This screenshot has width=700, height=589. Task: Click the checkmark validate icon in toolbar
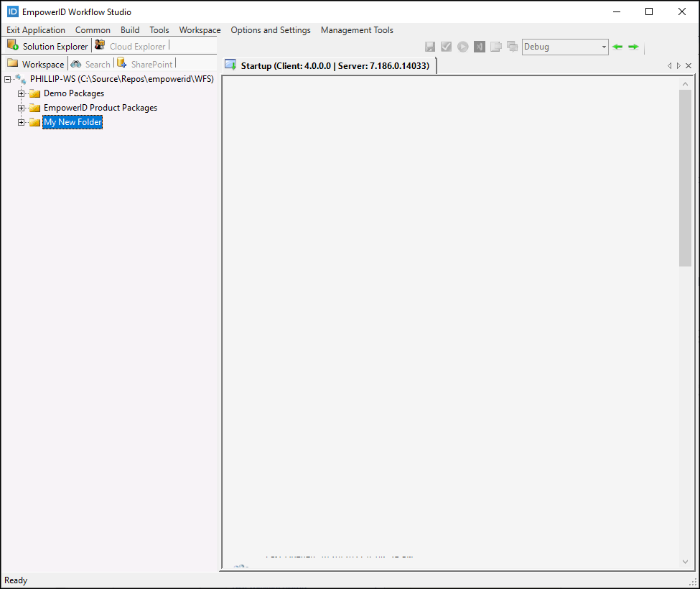pyautogui.click(x=447, y=47)
